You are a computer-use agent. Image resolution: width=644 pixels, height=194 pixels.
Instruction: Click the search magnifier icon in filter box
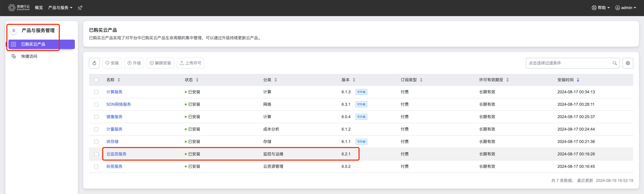click(614, 63)
